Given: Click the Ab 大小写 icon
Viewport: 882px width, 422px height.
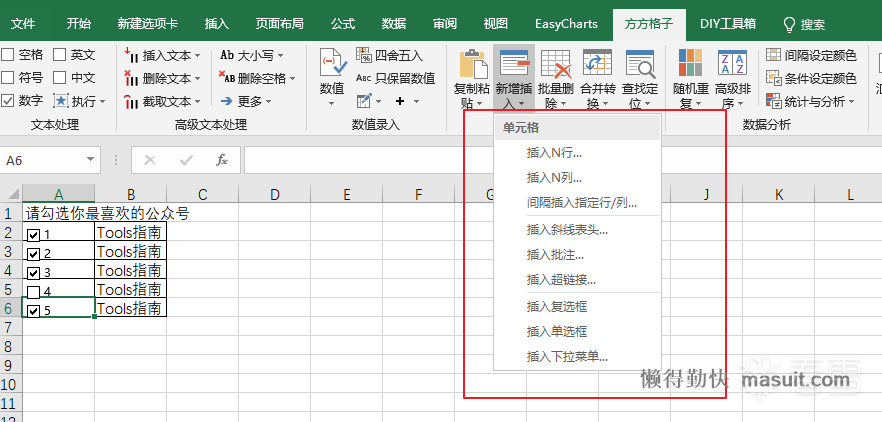Looking at the screenshot, I should pyautogui.click(x=227, y=55).
